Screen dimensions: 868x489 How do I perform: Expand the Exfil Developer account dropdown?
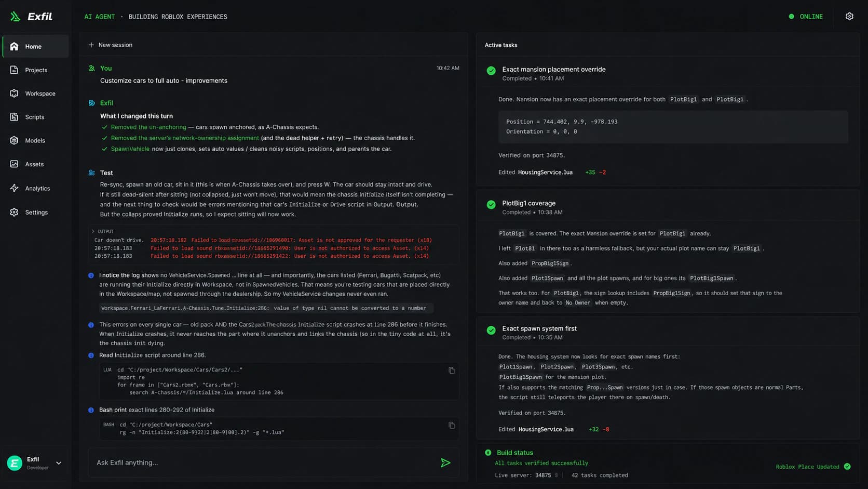coord(59,463)
